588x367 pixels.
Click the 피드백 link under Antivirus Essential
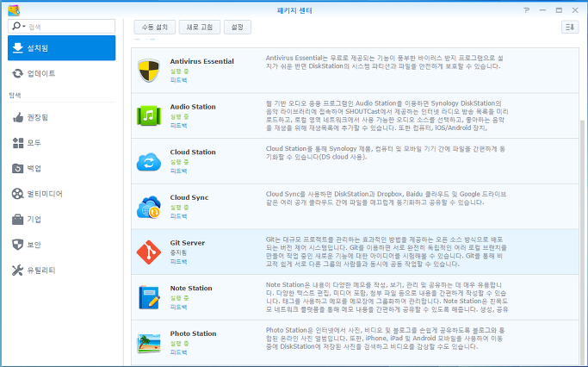[178, 80]
